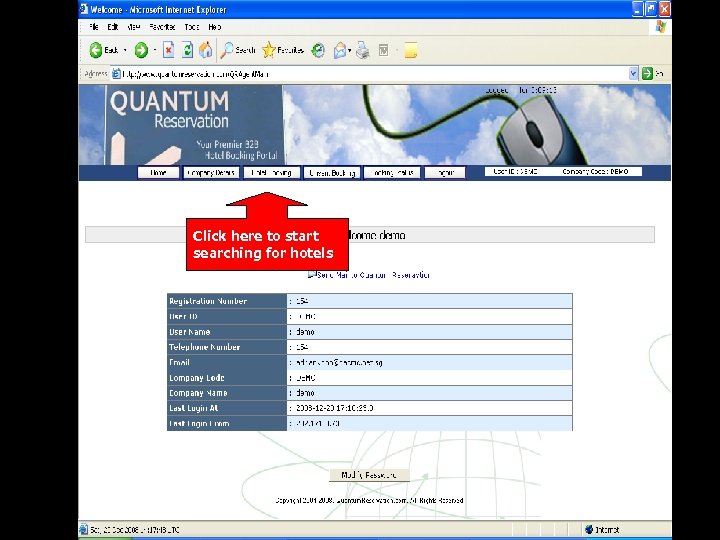Viewport: 720px width, 540px height.
Task: Expand the address bar URL dropdown
Action: 633,73
